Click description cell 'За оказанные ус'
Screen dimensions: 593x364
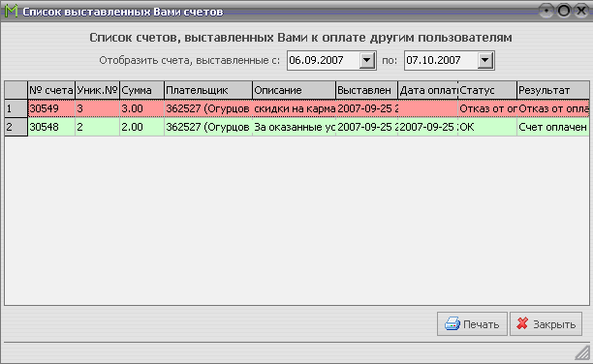pos(294,127)
